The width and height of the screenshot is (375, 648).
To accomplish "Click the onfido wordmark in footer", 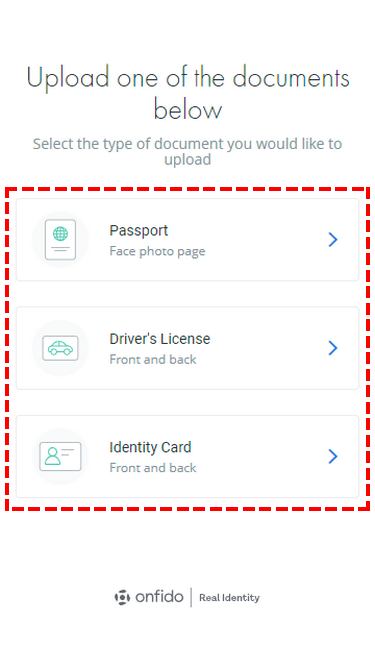I will coord(159,597).
